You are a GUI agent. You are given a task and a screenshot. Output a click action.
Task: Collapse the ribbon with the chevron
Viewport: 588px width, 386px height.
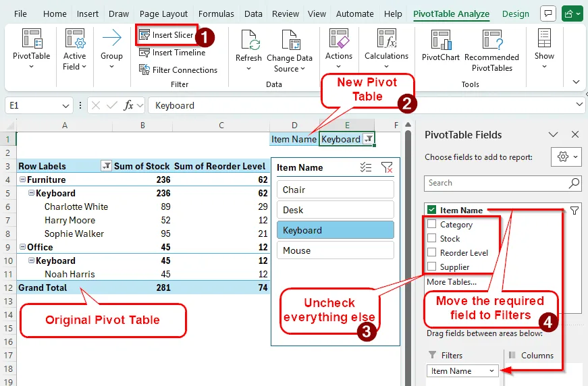point(576,82)
